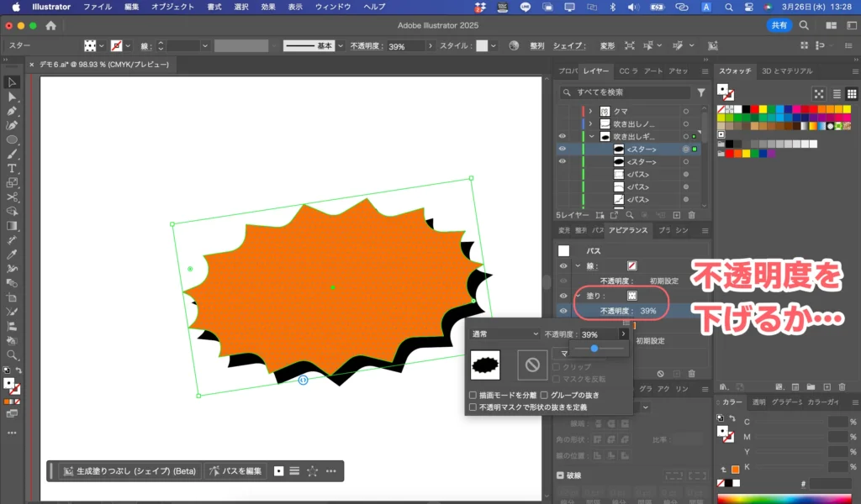This screenshot has width=861, height=504.
Task: Select the Type tool
Action: pyautogui.click(x=12, y=169)
